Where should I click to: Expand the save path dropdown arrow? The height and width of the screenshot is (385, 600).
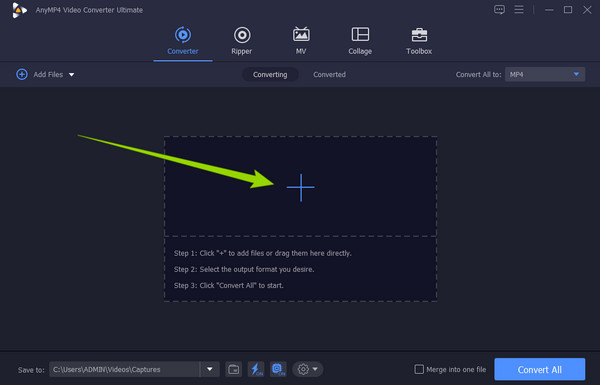(x=210, y=369)
